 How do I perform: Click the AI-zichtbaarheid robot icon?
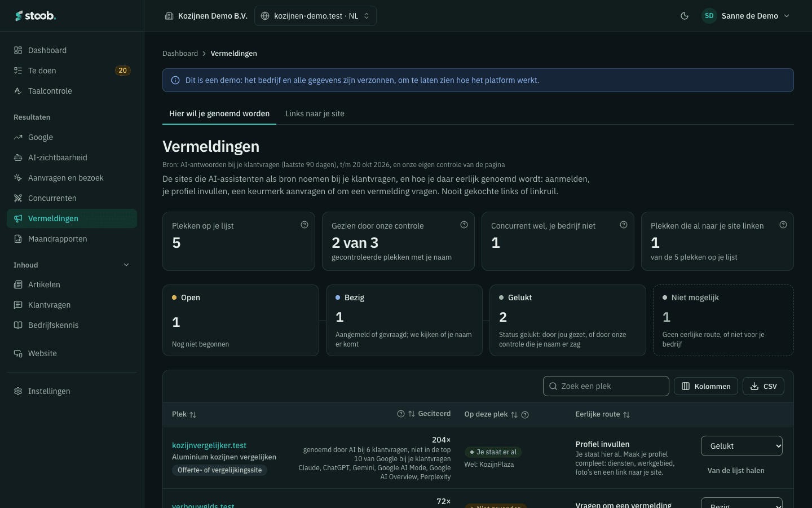point(18,157)
